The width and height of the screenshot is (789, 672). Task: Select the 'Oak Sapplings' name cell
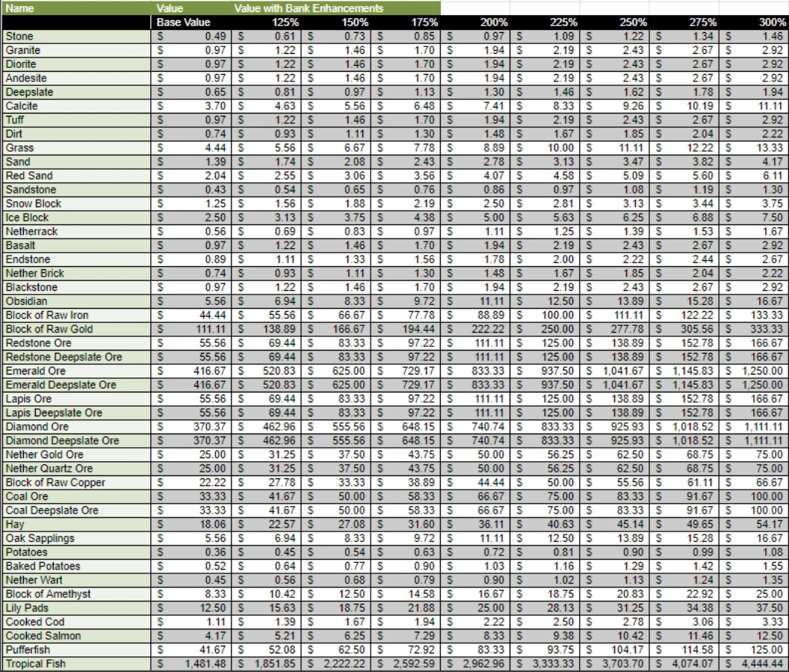(76, 538)
